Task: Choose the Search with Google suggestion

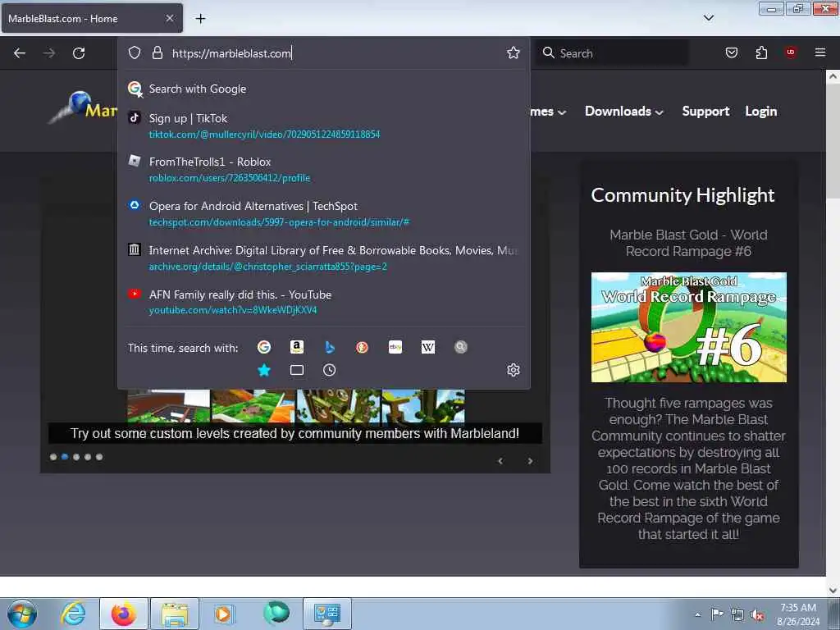Action: [324, 89]
